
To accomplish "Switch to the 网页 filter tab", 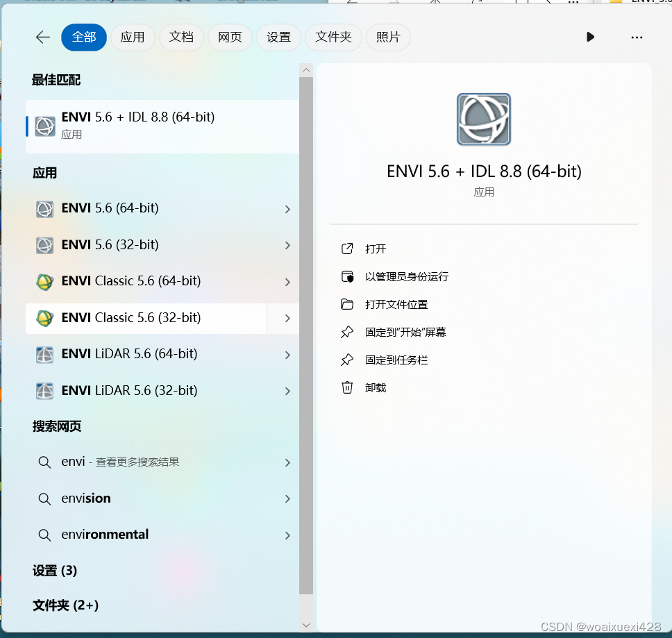I will 230,37.
